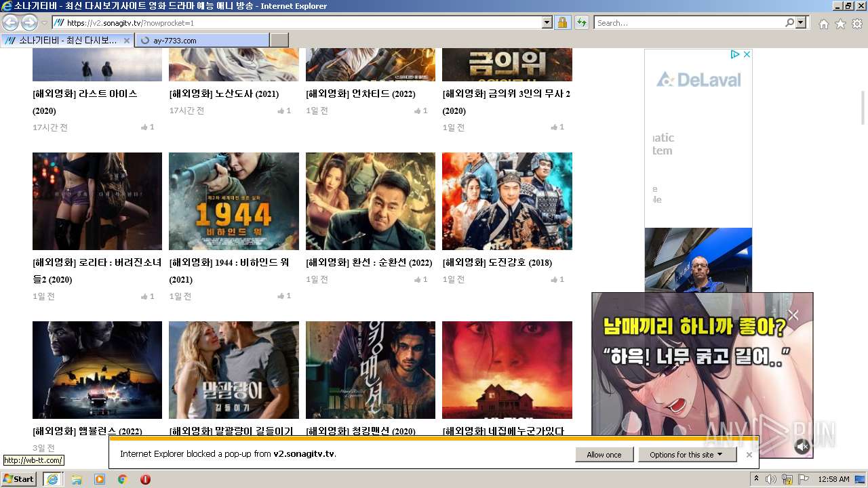Refresh the page with the refresh icon
This screenshot has width=868, height=488.
point(581,22)
